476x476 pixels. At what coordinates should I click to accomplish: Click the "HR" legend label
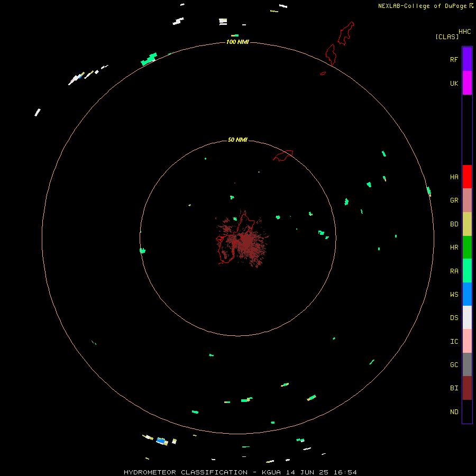(x=454, y=248)
